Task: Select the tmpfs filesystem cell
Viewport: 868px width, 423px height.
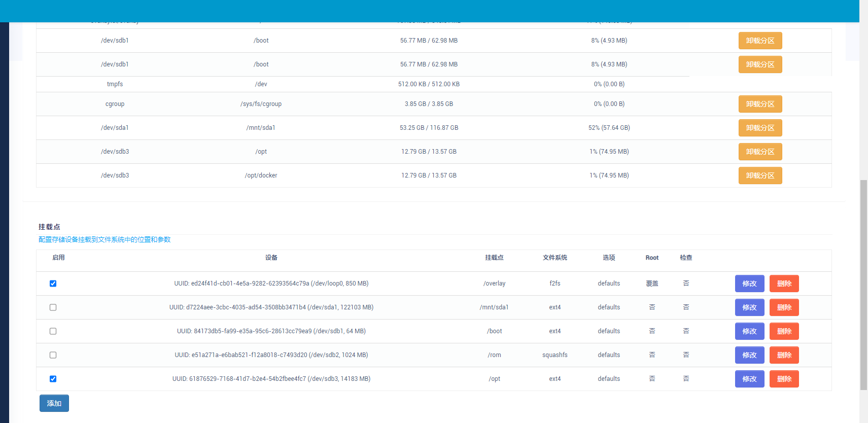Action: click(115, 84)
